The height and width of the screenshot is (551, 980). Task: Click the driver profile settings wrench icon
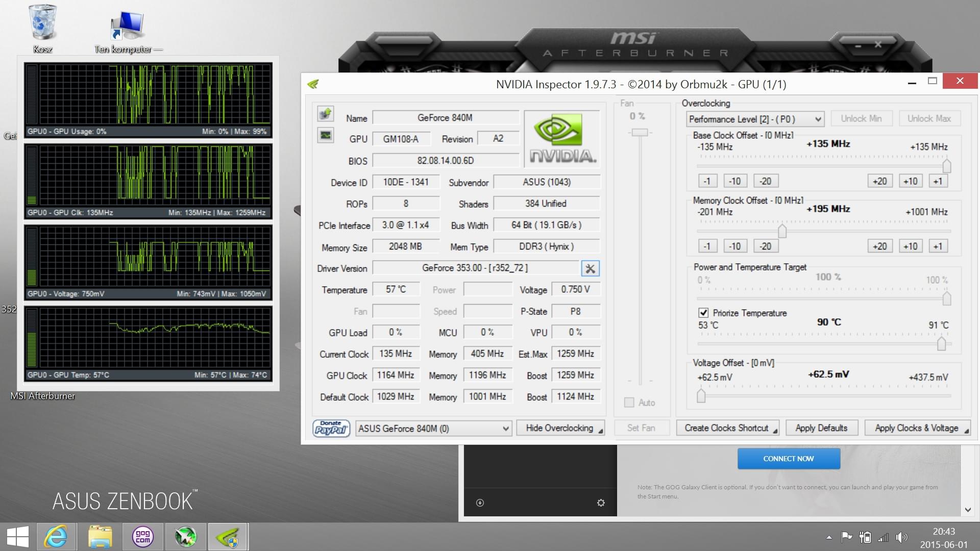pyautogui.click(x=590, y=268)
